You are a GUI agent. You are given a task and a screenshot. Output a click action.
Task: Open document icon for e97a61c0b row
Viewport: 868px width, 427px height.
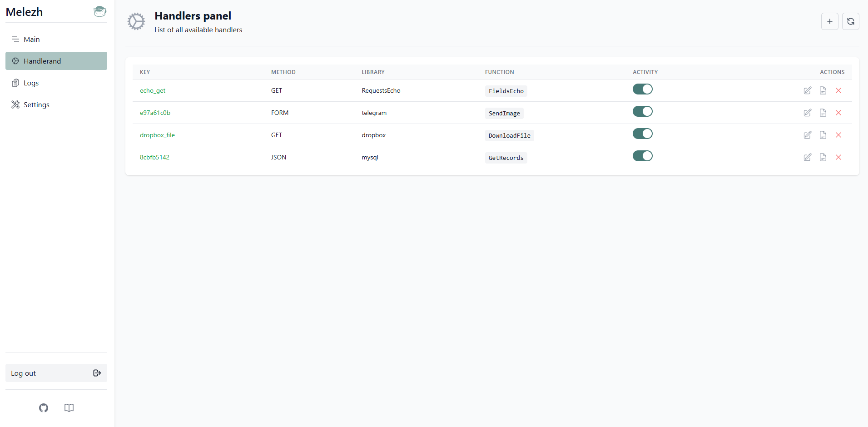coord(823,113)
